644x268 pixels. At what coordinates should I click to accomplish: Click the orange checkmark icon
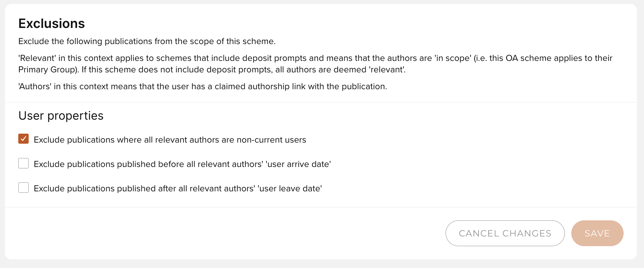point(24,139)
